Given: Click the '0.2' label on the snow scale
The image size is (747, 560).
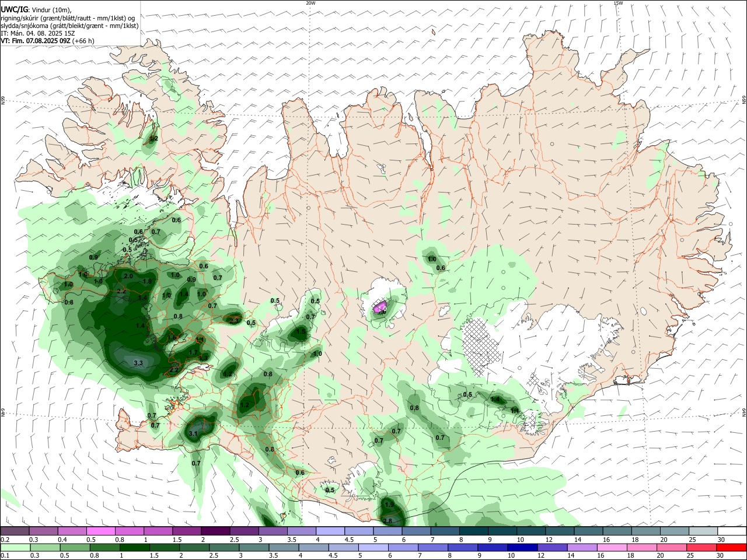Looking at the screenshot, I should tap(4, 540).
